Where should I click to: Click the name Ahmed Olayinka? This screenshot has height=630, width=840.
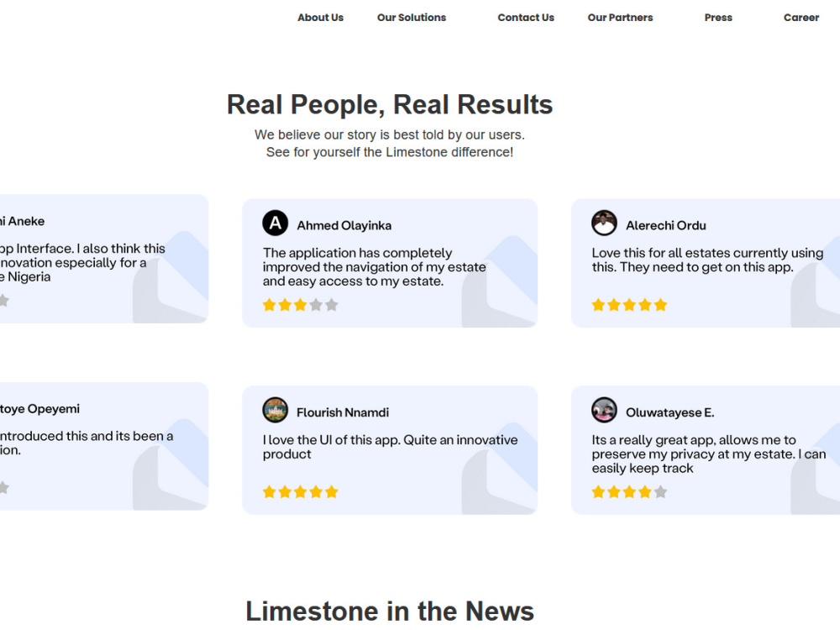344,225
